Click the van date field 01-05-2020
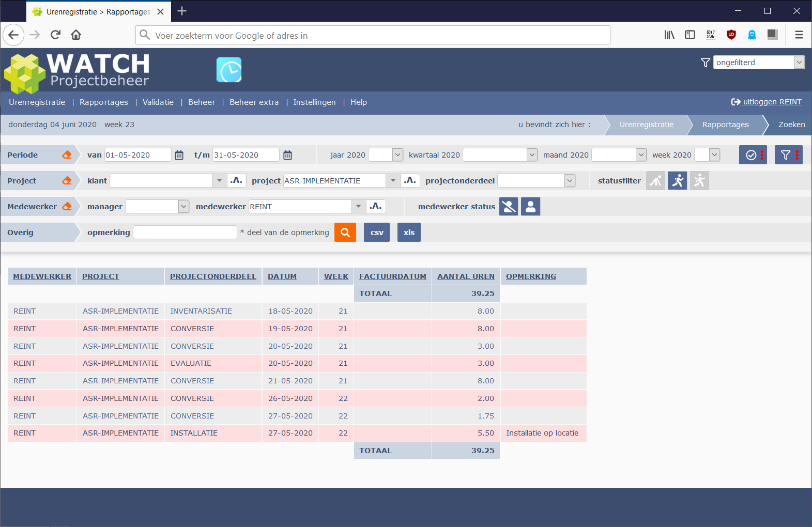 coord(138,155)
